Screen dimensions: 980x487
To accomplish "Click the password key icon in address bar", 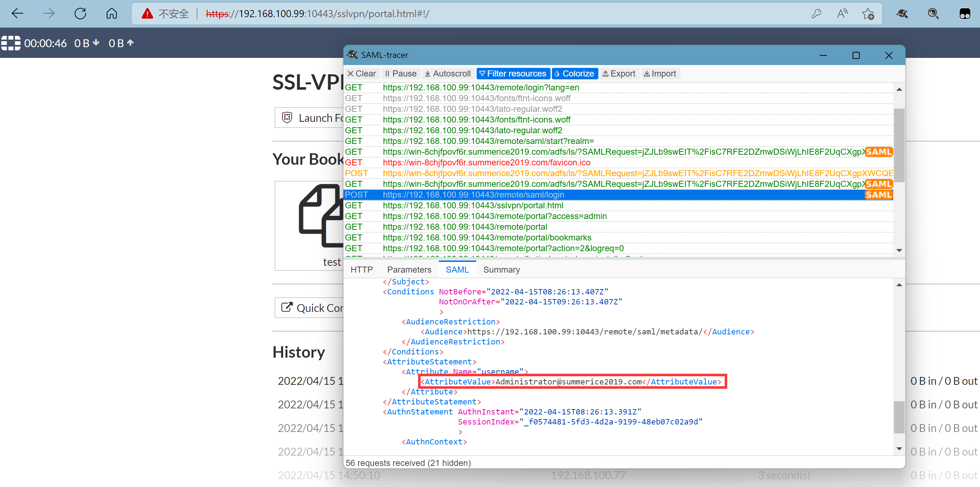I will [x=816, y=14].
